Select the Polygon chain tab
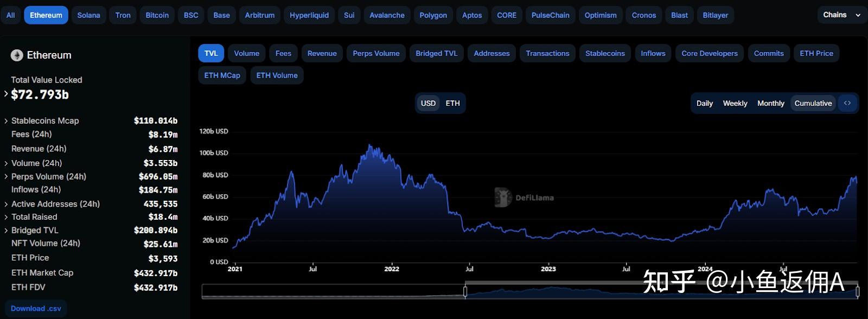Screen dimensions: 868x319 433,15
